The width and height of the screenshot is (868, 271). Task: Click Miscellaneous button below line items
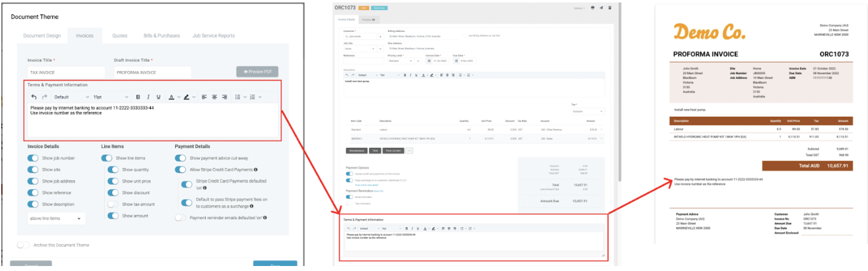(357, 150)
